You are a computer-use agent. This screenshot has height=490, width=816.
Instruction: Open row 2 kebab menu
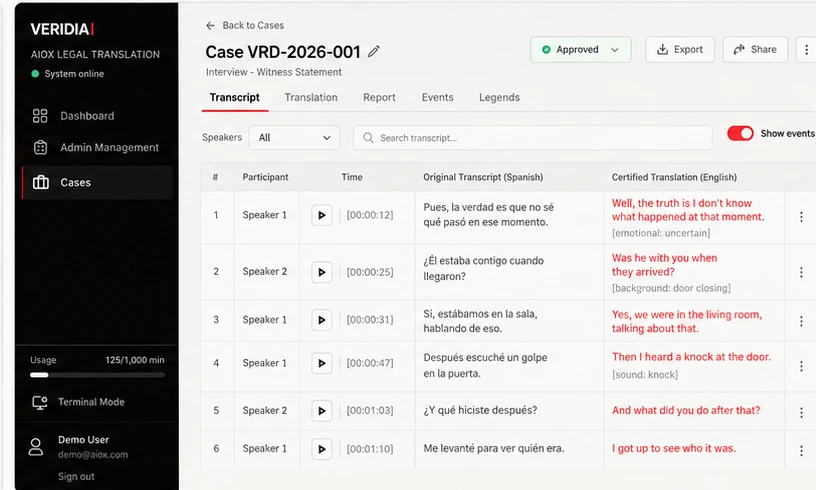tap(801, 272)
